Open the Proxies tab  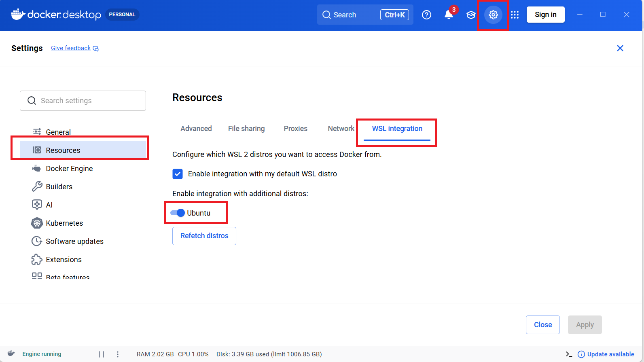[296, 129]
